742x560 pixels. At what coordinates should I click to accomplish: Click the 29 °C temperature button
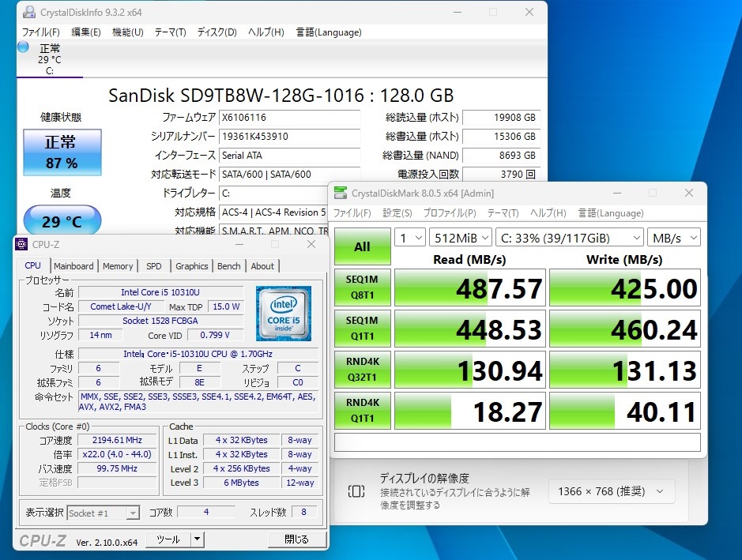62,221
